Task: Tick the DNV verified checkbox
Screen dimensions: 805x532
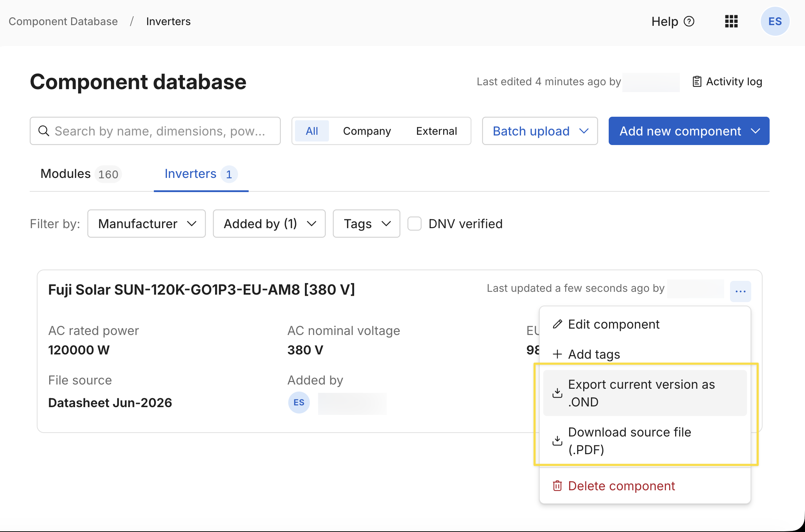Action: coord(415,224)
